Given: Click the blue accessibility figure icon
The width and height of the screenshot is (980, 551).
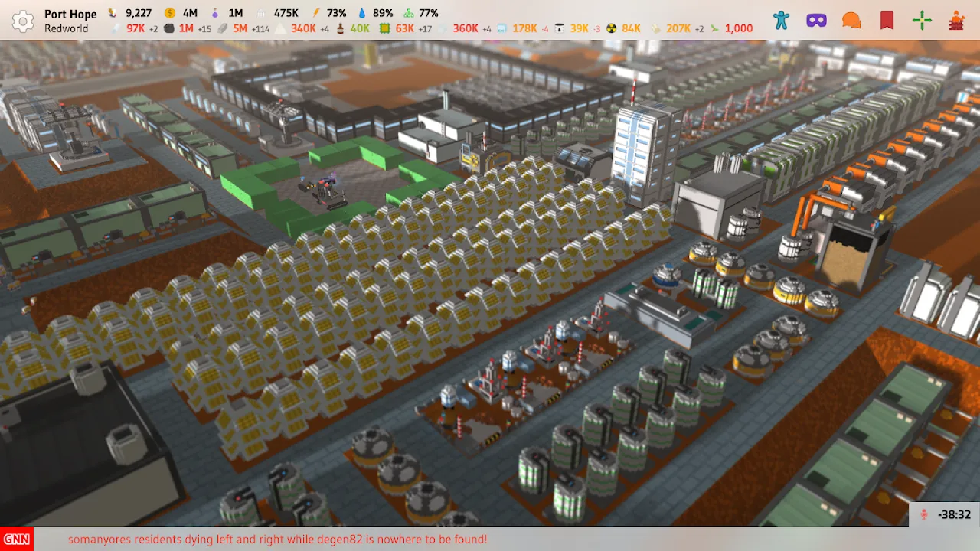Looking at the screenshot, I should tap(780, 21).
